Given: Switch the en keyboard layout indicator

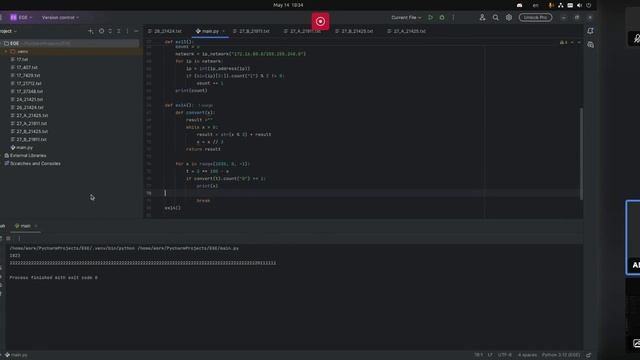Looking at the screenshot, I should click(535, 5).
